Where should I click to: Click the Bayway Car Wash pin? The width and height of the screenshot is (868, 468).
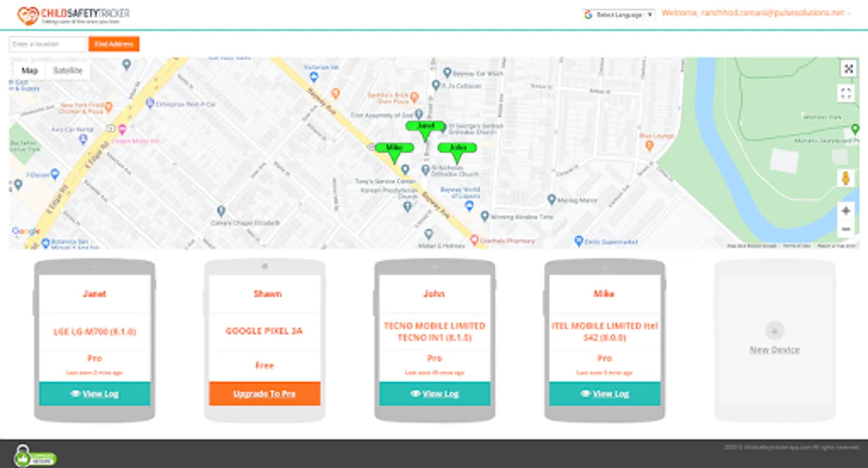[446, 73]
